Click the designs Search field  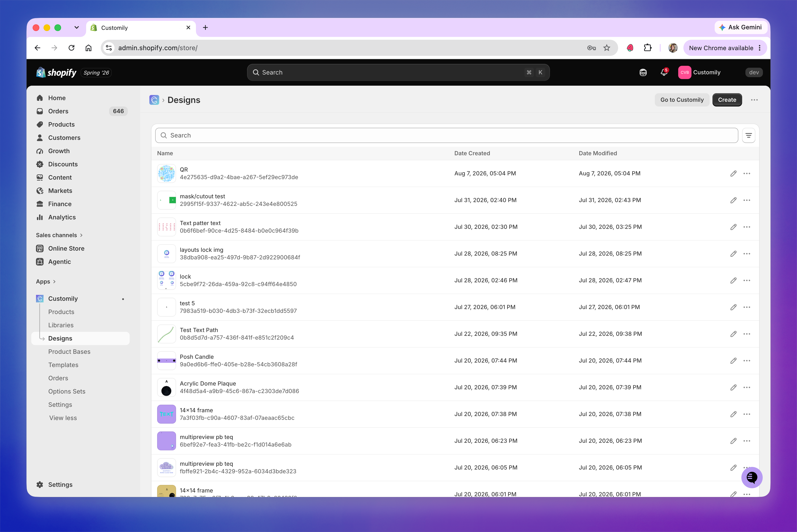click(447, 135)
